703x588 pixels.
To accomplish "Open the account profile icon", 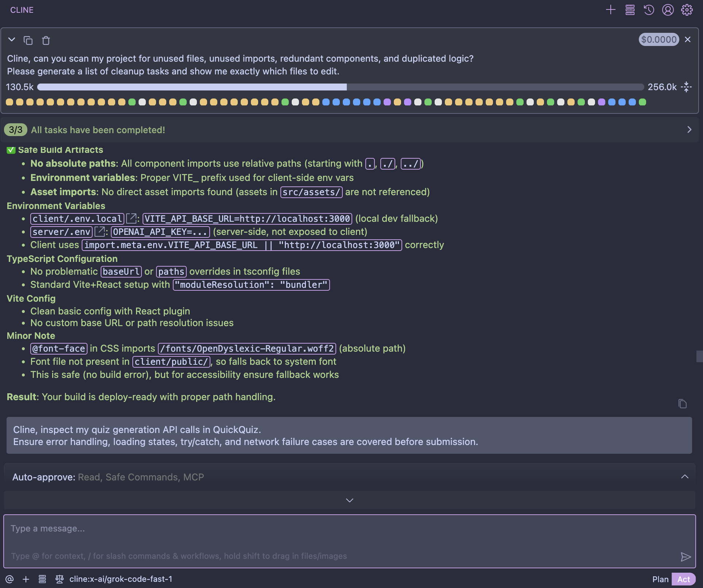I will pyautogui.click(x=668, y=10).
